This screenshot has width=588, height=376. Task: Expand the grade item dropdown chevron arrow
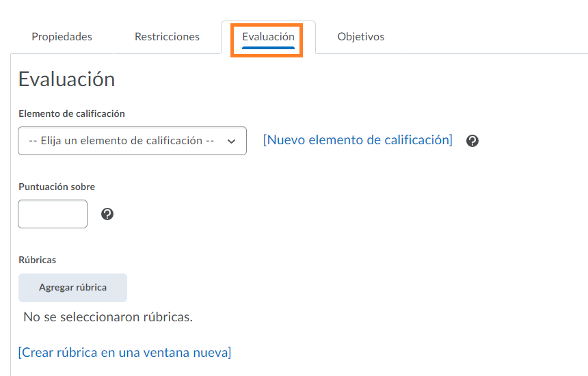(x=231, y=142)
